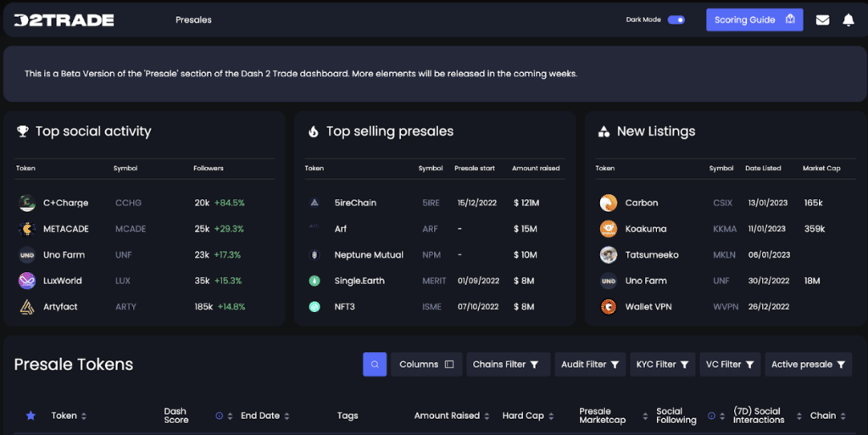Open C+Charge token name
Viewport: 868px width, 435px height.
pyautogui.click(x=66, y=204)
